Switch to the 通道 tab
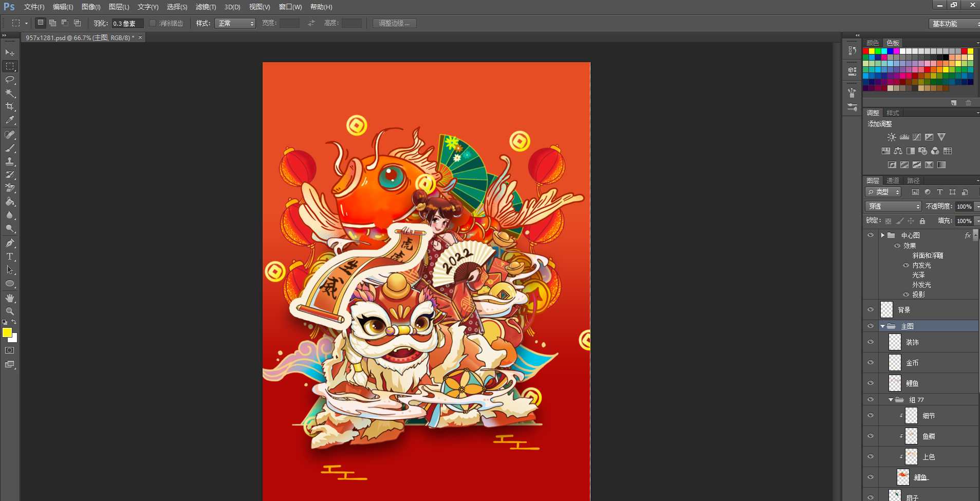 (x=893, y=180)
